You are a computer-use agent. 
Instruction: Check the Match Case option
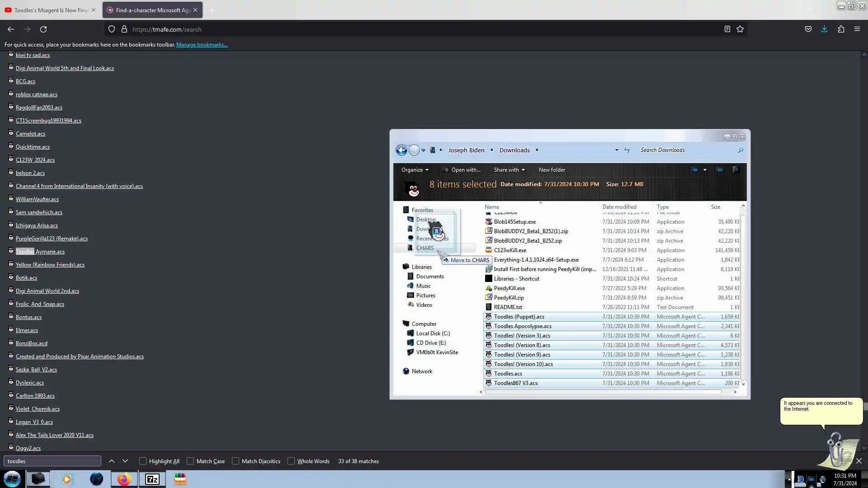[x=190, y=461]
